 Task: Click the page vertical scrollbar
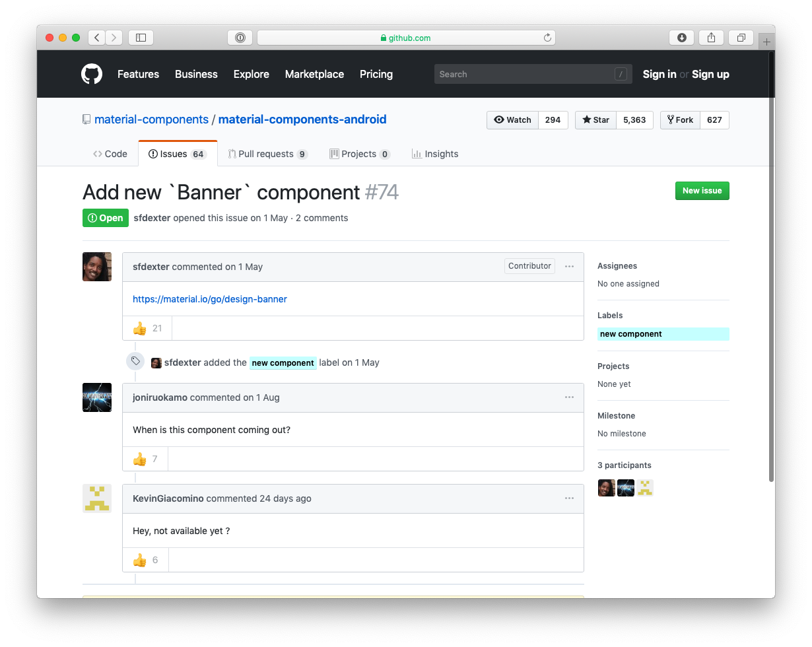(x=772, y=267)
